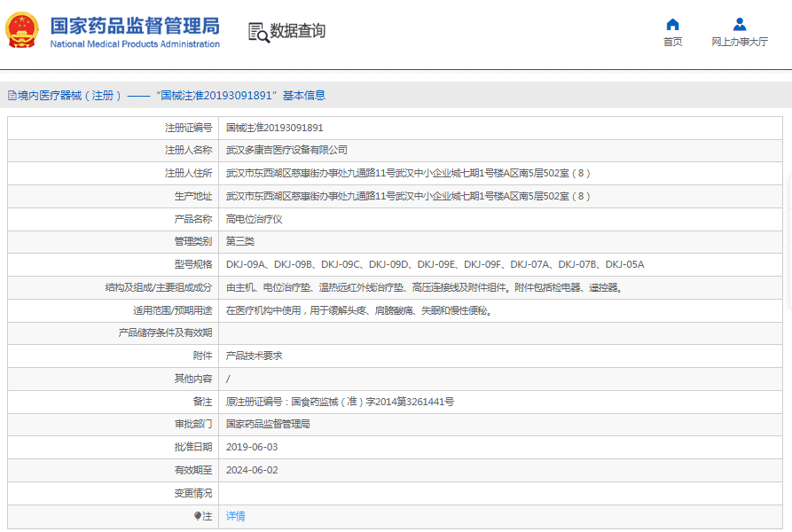Click attachment value 产品技术要求
Screen dimensions: 792x532
[254, 356]
